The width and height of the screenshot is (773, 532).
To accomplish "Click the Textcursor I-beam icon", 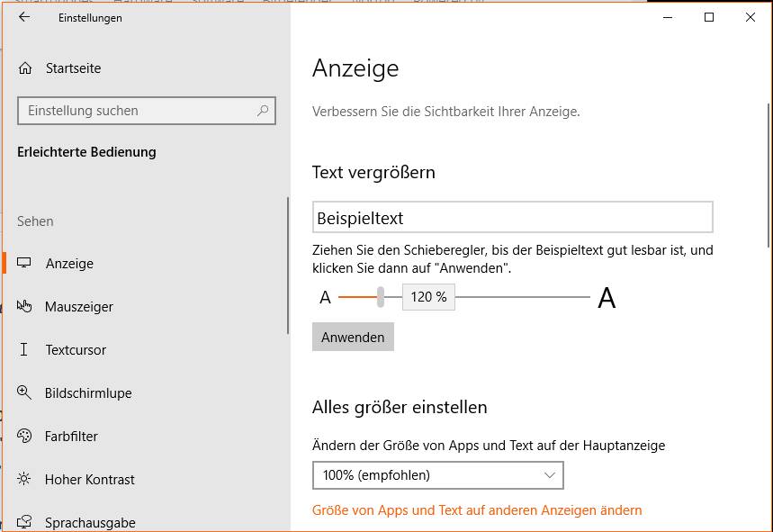I will [23, 349].
